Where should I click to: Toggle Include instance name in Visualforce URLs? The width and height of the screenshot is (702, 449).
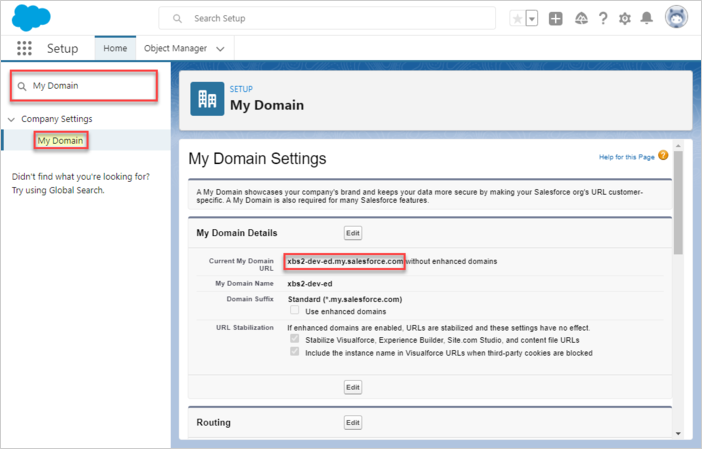pos(295,352)
